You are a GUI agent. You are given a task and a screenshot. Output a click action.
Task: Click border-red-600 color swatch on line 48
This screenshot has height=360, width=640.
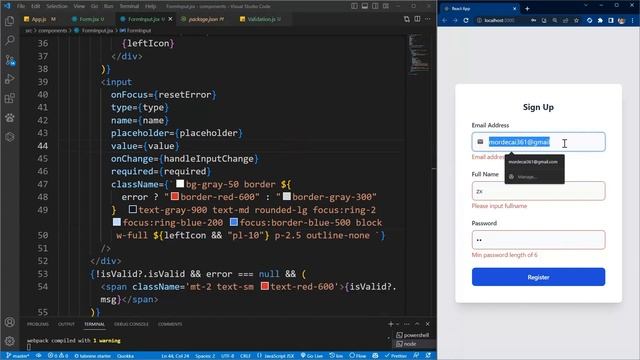point(175,197)
